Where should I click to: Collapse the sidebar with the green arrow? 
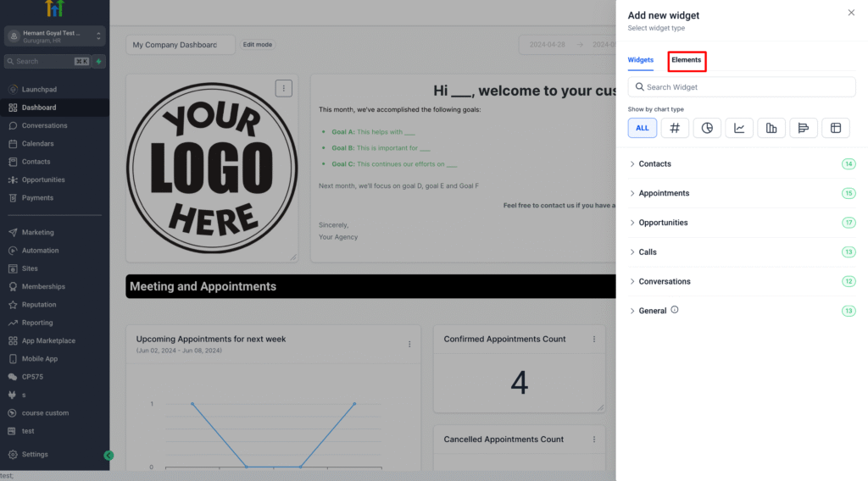(x=108, y=456)
